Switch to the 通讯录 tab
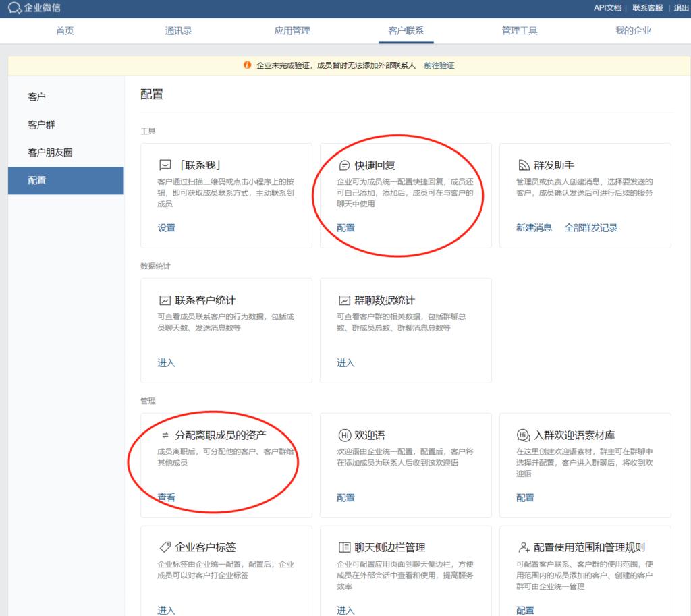The height and width of the screenshot is (616, 691). click(178, 30)
